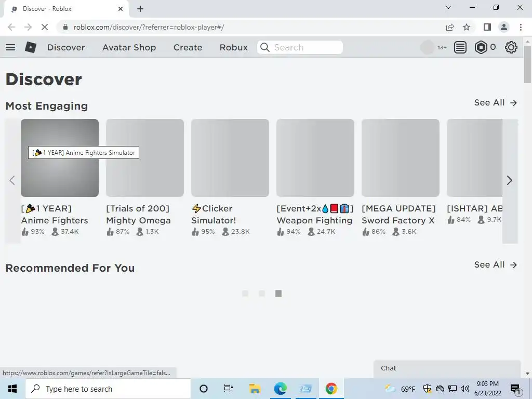Screen dimensions: 532x399
Task: Open Cortana circle on the taskbar
Action: pos(204,389)
